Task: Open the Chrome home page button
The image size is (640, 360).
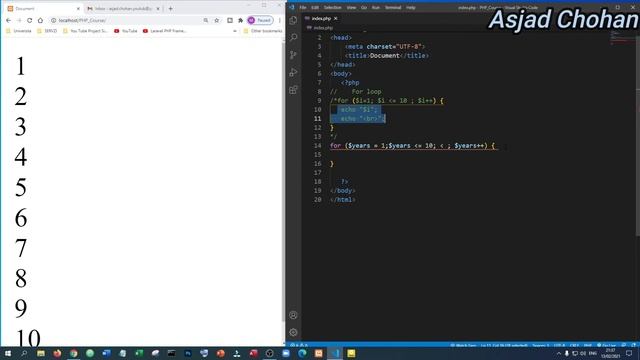Action: coord(40,20)
